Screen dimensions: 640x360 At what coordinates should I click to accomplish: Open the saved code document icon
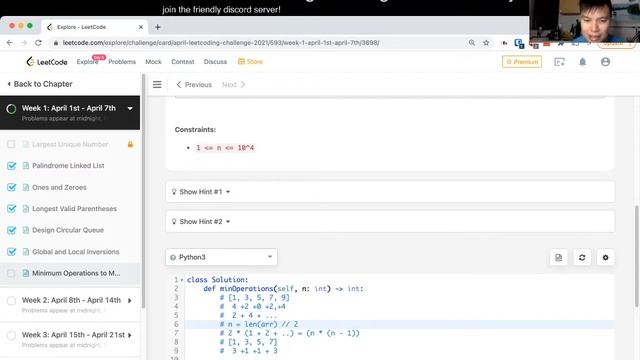558,258
